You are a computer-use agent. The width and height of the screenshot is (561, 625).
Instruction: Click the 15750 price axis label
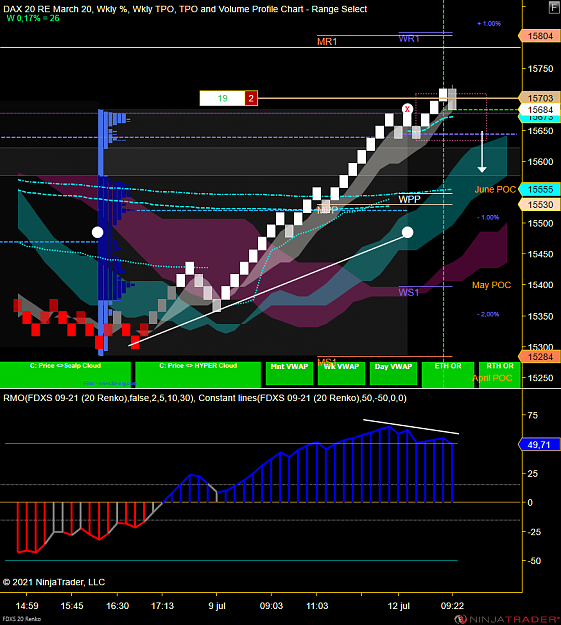pyautogui.click(x=540, y=69)
